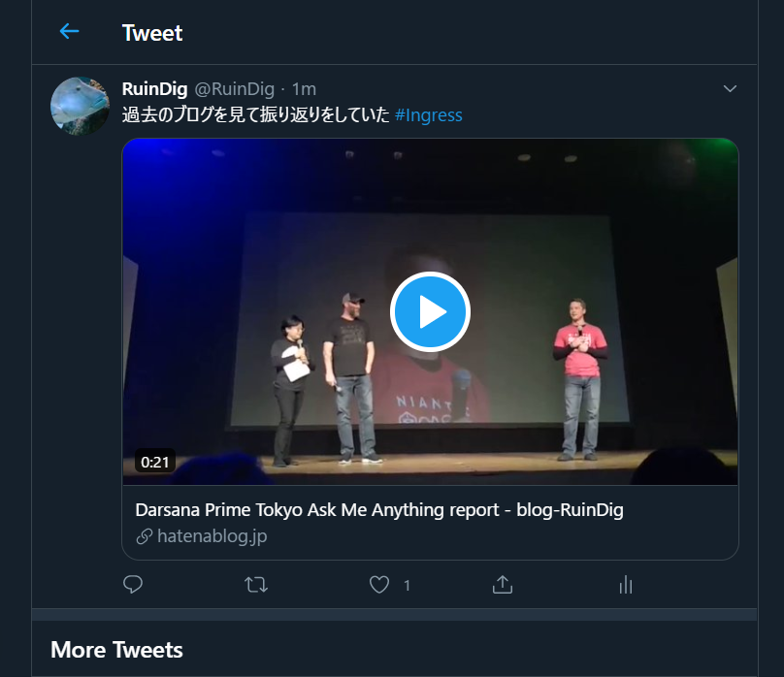Like the tweet with the heart icon
The width and height of the screenshot is (784, 677).
coord(379,585)
